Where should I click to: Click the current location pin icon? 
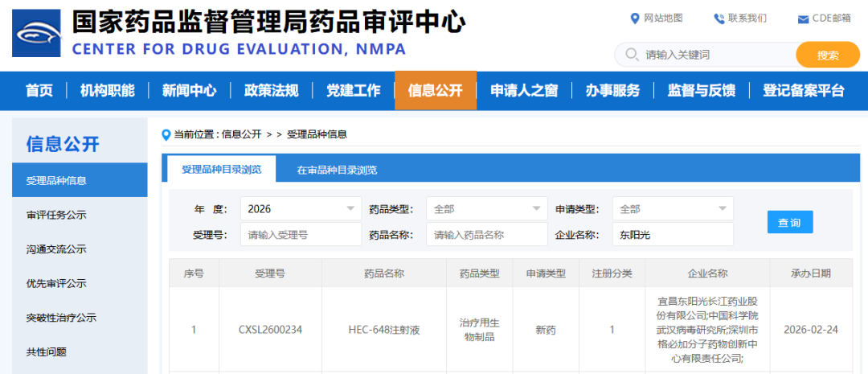(x=166, y=134)
